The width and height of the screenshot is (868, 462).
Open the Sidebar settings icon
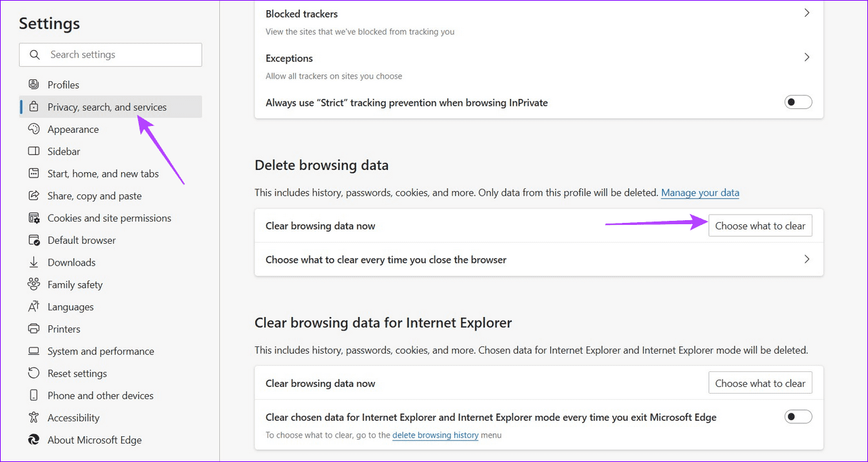(33, 151)
